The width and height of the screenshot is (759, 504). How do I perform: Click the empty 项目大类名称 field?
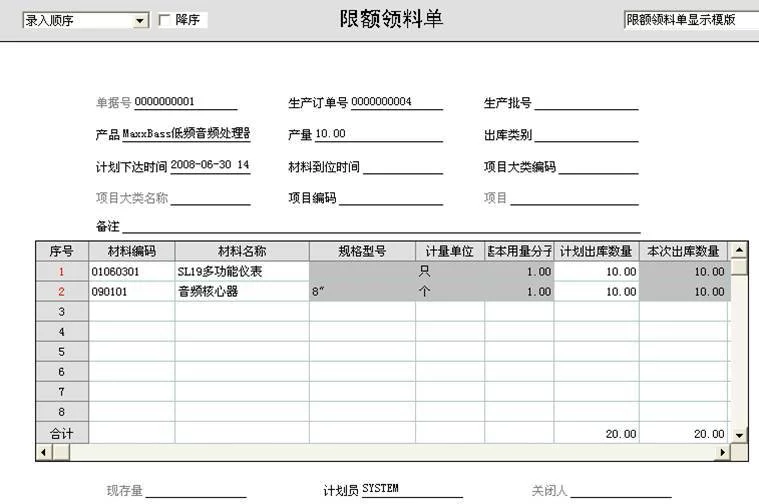[x=210, y=198]
